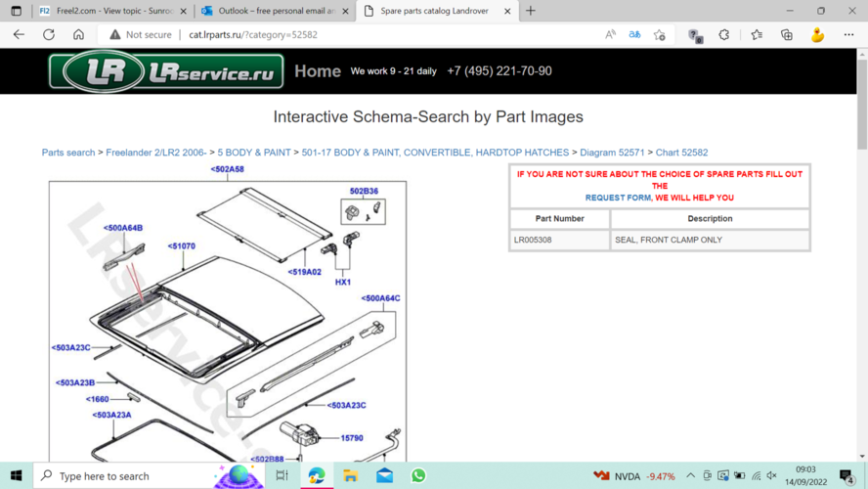Close the Freel2.com tab

(183, 11)
